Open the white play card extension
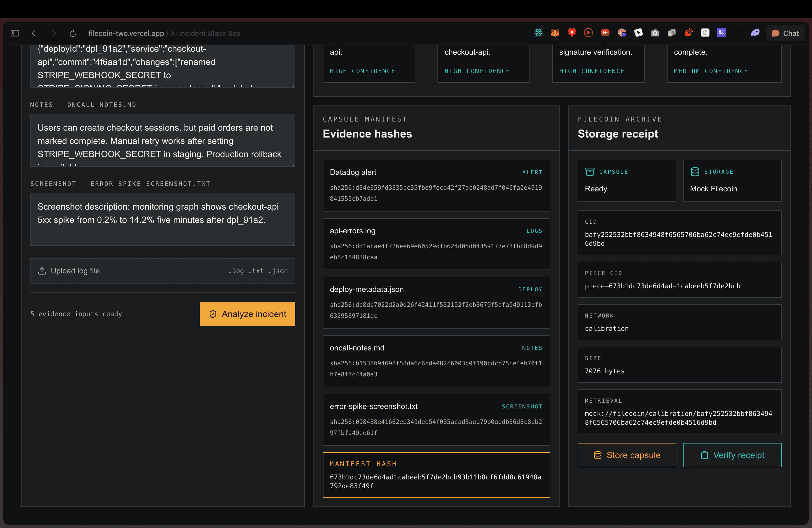 (638, 33)
